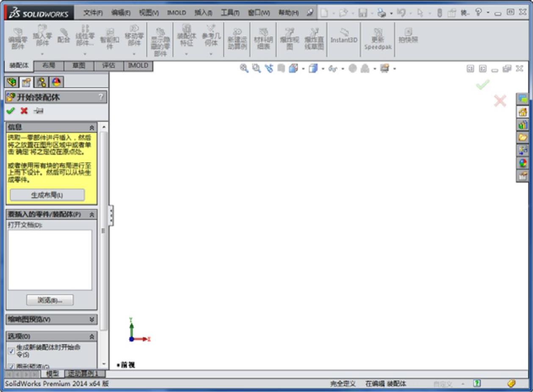Open SolidWorks Resources home icon in task pane
The width and height of the screenshot is (533, 392).
pos(523,112)
